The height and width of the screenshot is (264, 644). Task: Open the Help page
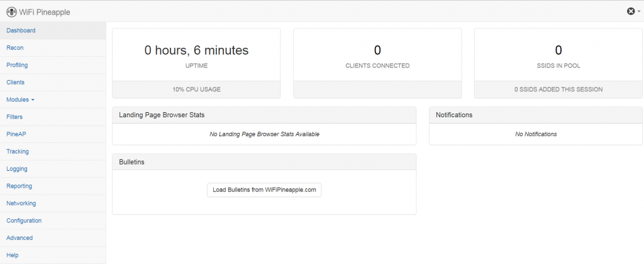53,255
